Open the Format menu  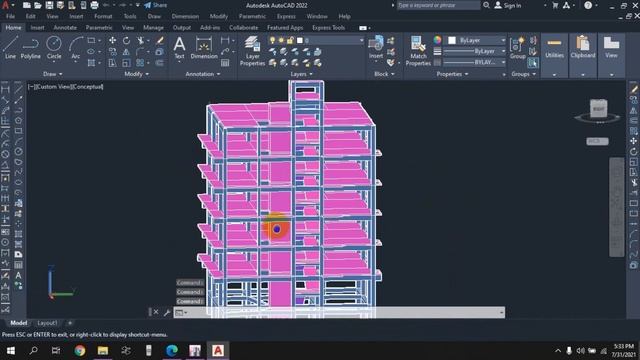tap(103, 16)
